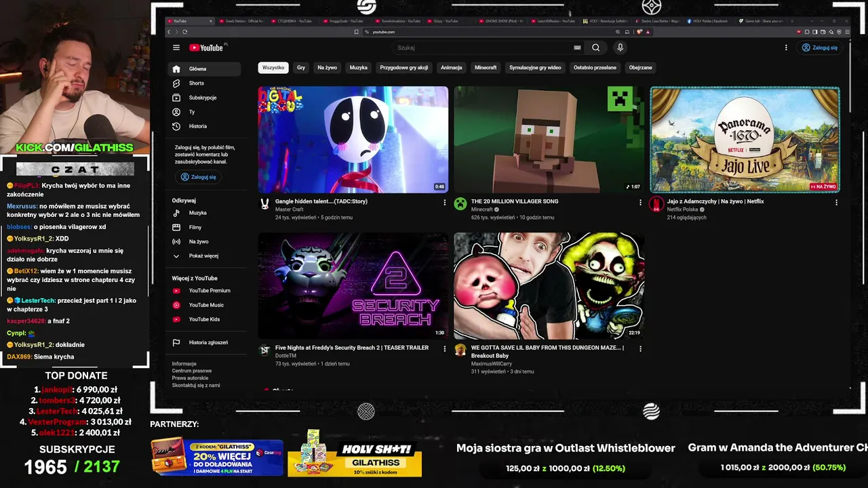This screenshot has height=488, width=868.
Task: Open Skontaktuj się z nami link
Action: pos(196,385)
